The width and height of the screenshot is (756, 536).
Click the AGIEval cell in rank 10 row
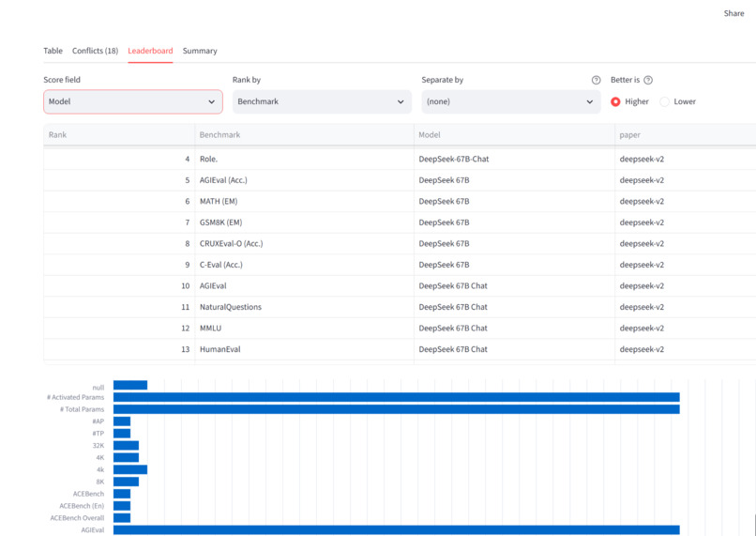304,286
